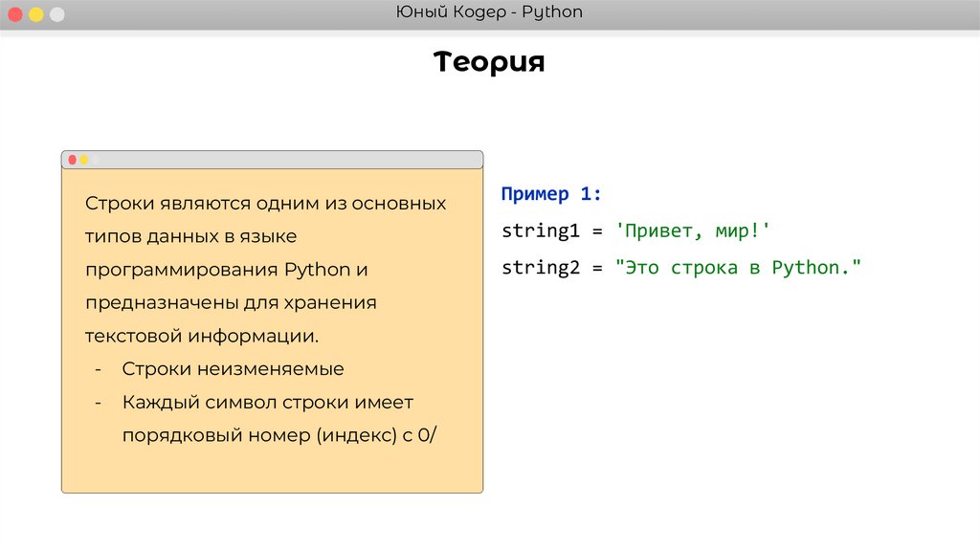Click the code line starting with string2
The width and height of the screenshot is (980, 549).
click(x=681, y=267)
